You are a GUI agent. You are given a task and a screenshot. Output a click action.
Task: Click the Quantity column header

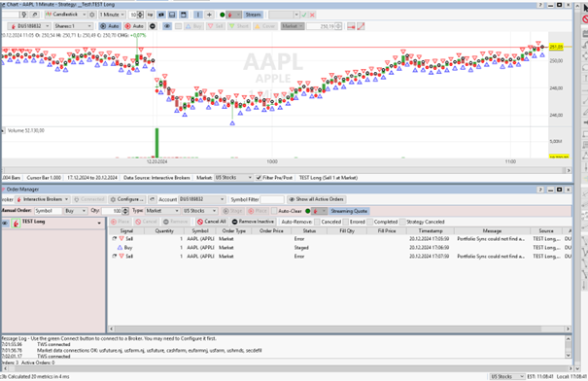click(x=164, y=231)
